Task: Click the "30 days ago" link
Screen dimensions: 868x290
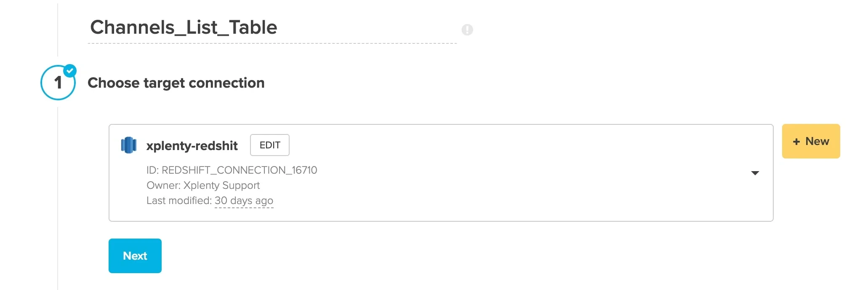Action: click(244, 201)
